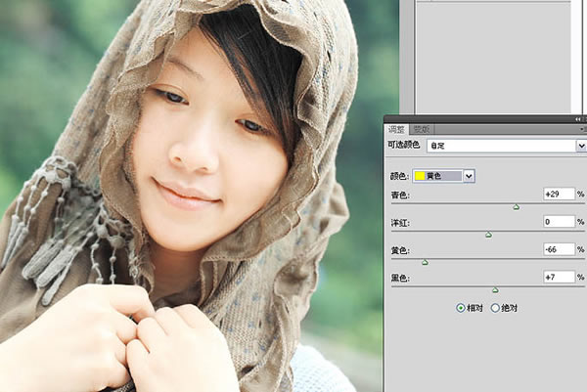Switch to the 调整 tab
This screenshot has width=587, height=392.
tap(396, 129)
